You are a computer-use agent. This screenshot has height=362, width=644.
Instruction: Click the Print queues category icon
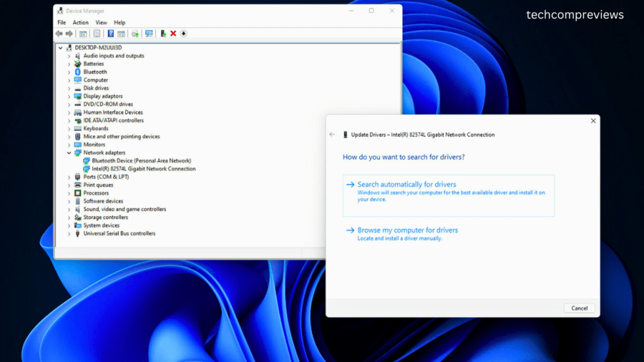coord(77,185)
